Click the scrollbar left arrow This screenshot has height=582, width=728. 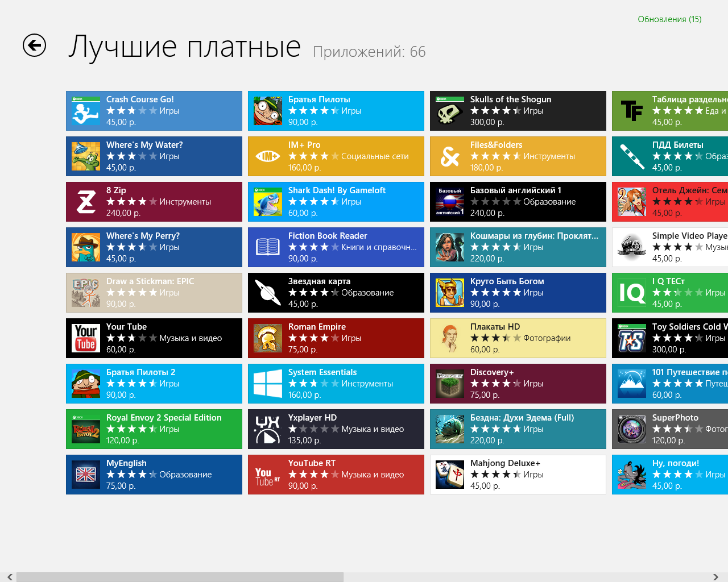pos(9,577)
